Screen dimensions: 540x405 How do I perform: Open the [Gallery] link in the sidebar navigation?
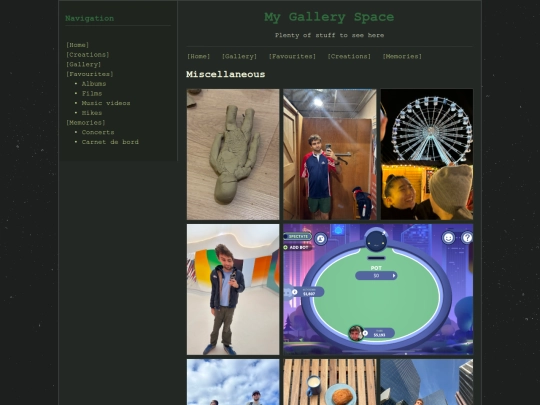click(84, 64)
